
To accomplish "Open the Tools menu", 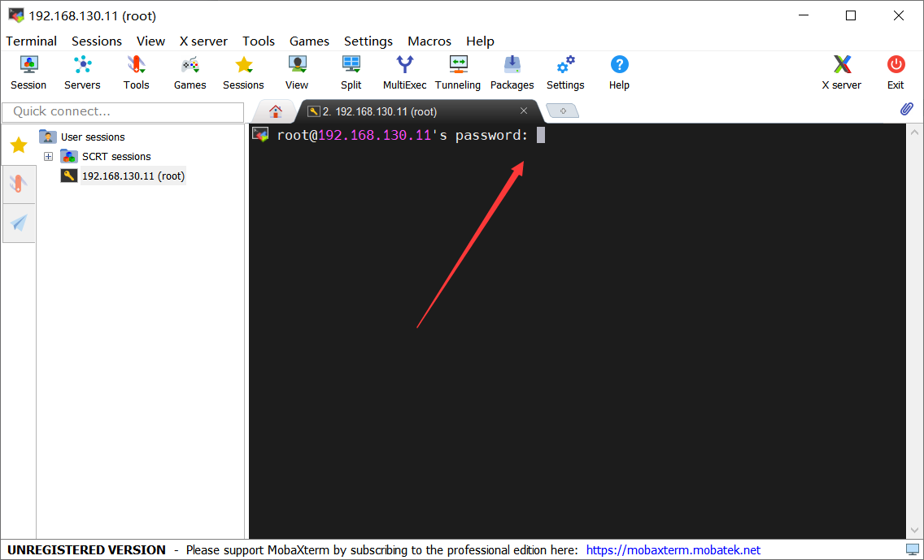I will [259, 41].
